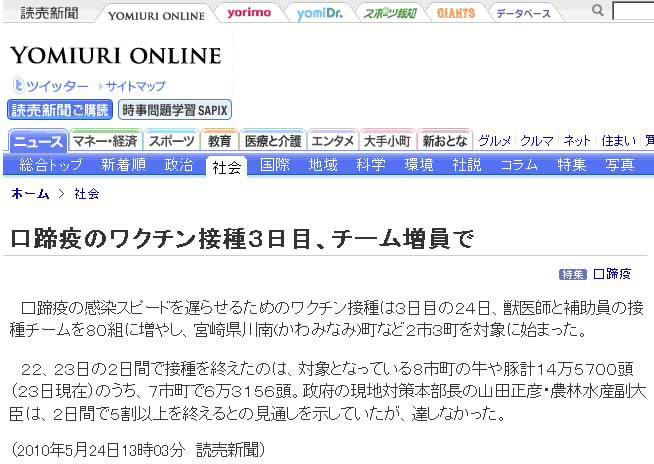
Task: Click the 口蹄疫 topic link
Action: click(x=612, y=274)
